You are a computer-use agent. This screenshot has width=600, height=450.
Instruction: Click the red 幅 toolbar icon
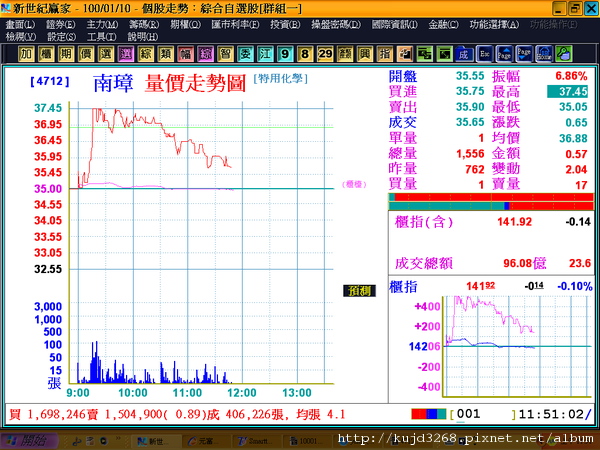tap(185, 54)
